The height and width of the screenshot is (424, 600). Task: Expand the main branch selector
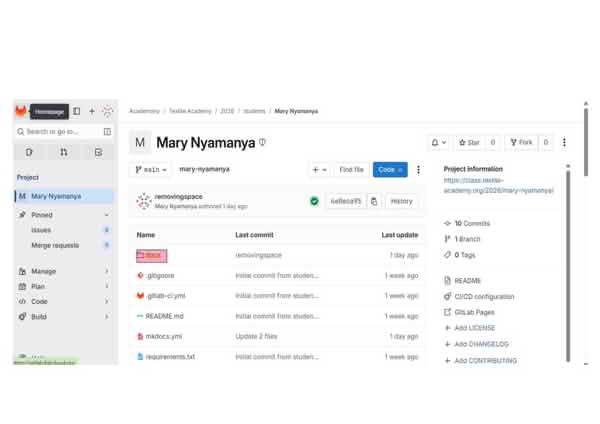point(151,170)
